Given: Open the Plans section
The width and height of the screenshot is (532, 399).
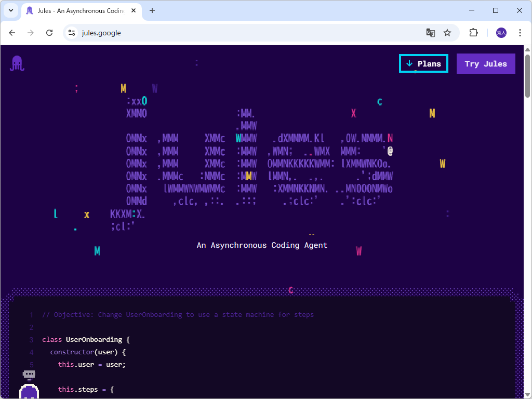Looking at the screenshot, I should pos(423,63).
